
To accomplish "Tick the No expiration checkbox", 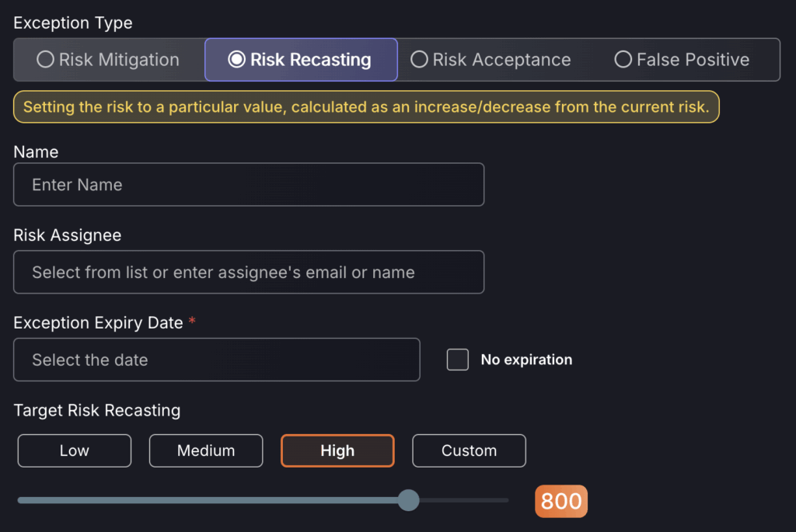I will pos(457,360).
